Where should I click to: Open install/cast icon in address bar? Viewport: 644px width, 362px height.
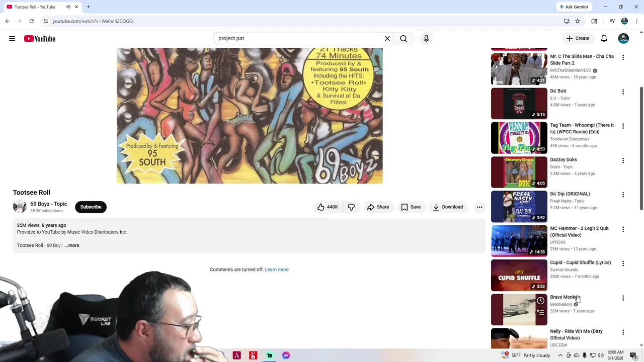click(567, 21)
